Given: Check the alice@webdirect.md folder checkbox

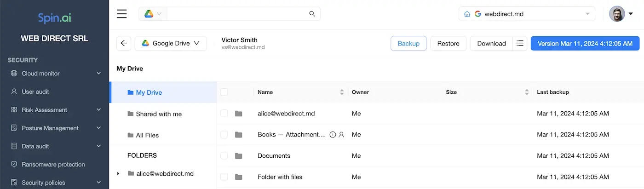Looking at the screenshot, I should click(224, 114).
